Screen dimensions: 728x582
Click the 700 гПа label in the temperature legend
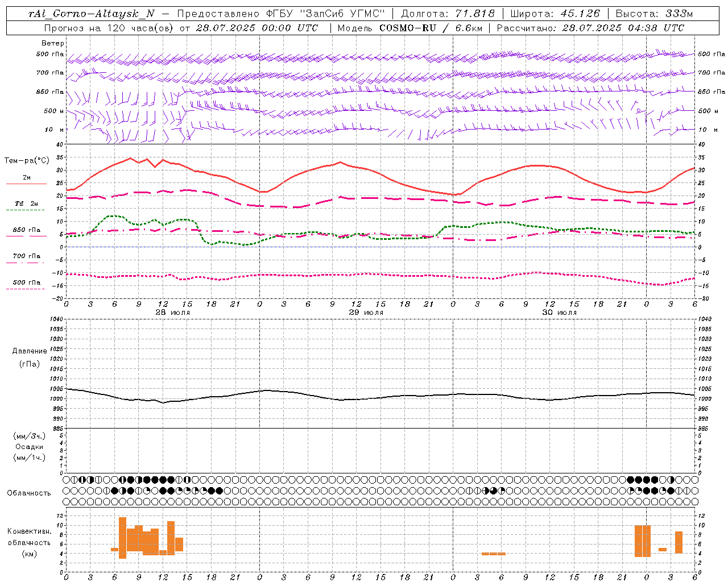[27, 256]
